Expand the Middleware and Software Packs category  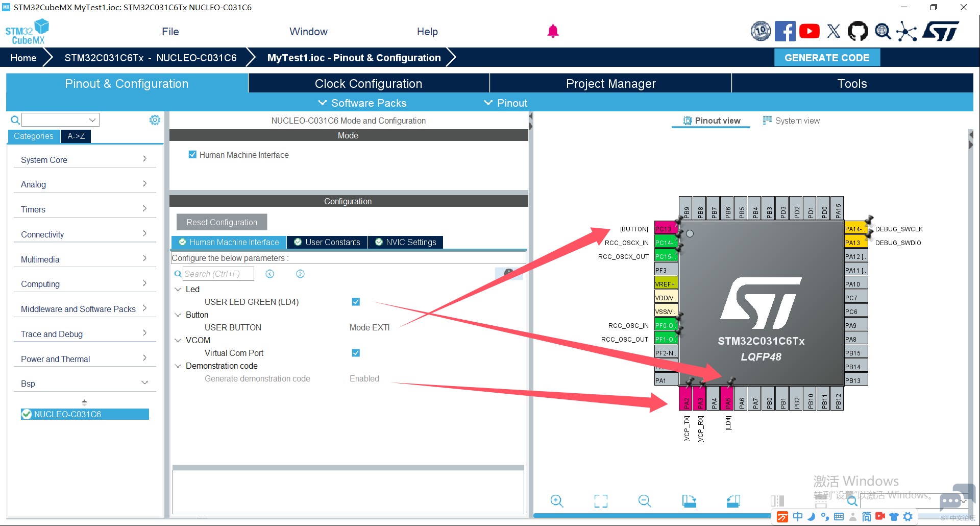click(x=84, y=309)
